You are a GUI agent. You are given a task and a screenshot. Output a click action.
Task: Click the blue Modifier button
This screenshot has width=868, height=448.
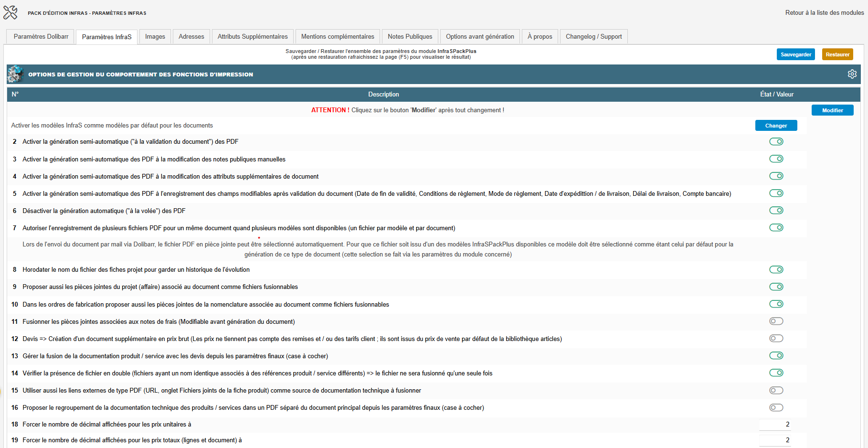[833, 110]
